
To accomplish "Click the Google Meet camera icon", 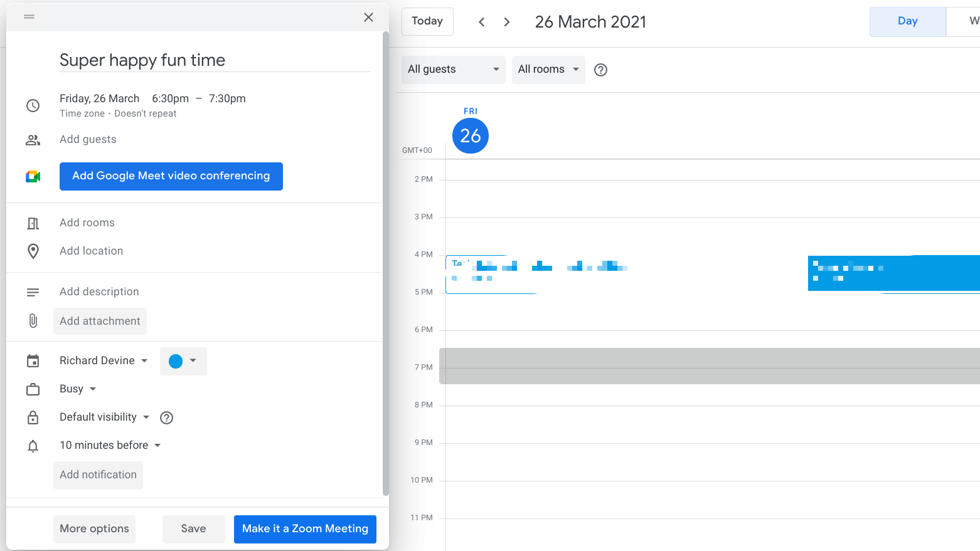I will (x=33, y=177).
